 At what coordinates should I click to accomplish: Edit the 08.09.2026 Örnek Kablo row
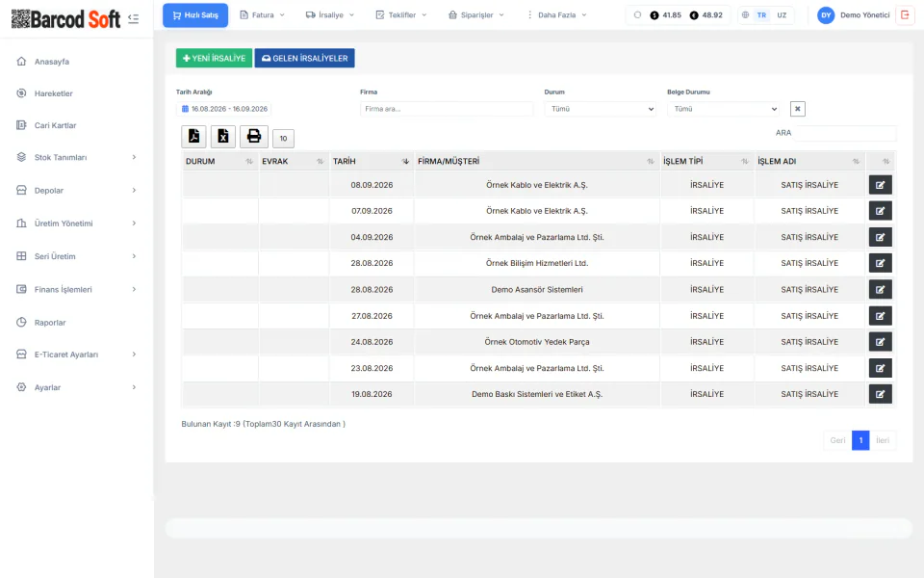pyautogui.click(x=880, y=185)
